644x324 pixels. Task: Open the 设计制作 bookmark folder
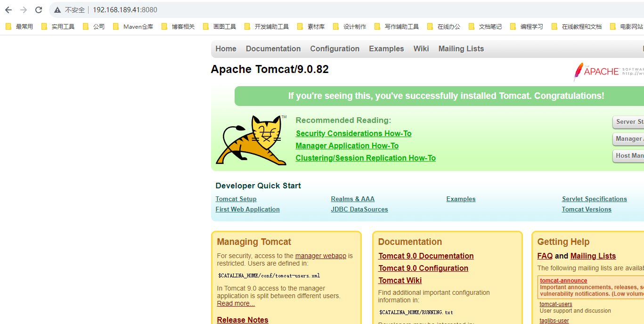pos(350,27)
